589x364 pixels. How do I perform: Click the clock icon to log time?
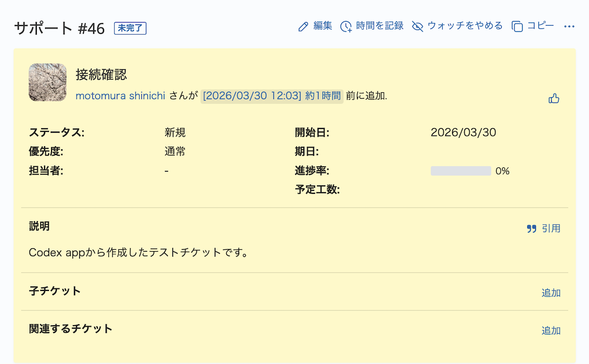[346, 26]
